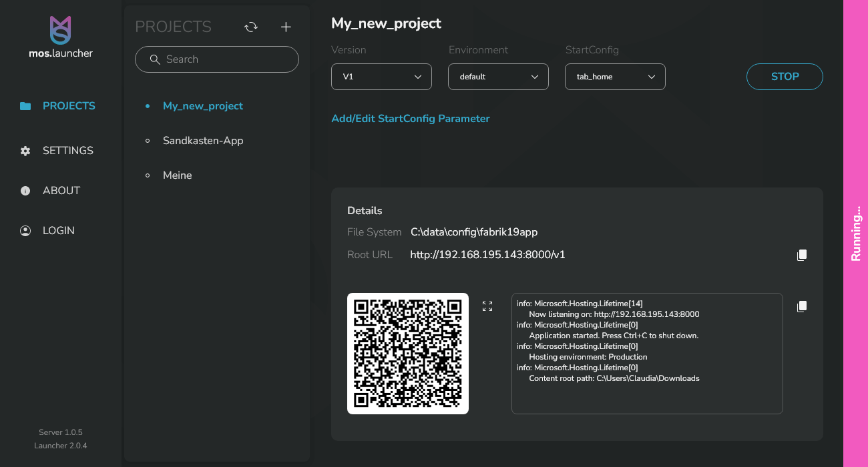Click the search magnifier icon
868x467 pixels.
(x=155, y=59)
